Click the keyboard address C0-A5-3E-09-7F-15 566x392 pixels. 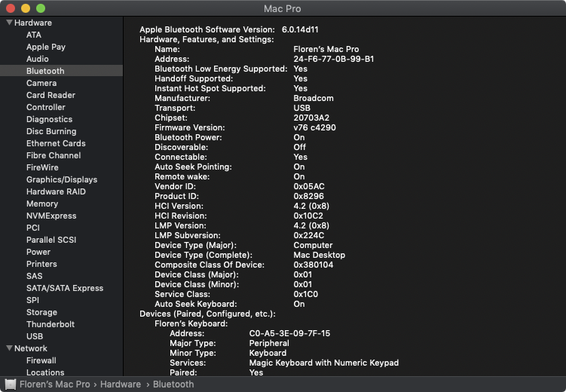(289, 333)
